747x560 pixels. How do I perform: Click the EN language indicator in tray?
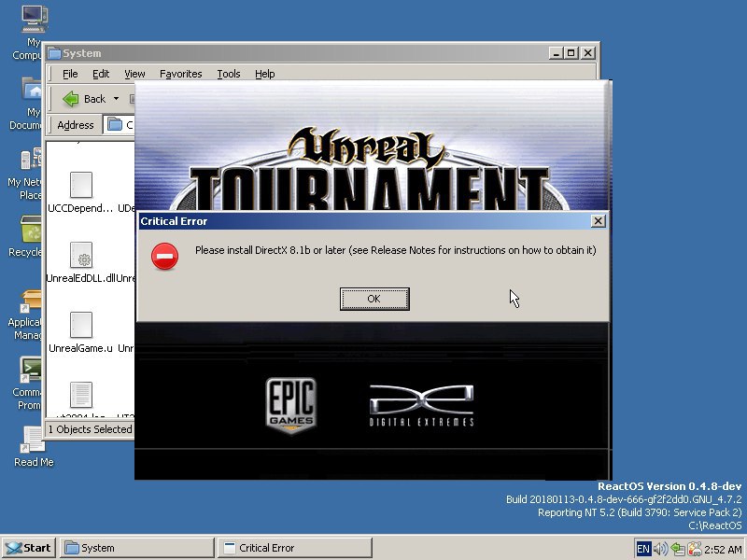642,549
